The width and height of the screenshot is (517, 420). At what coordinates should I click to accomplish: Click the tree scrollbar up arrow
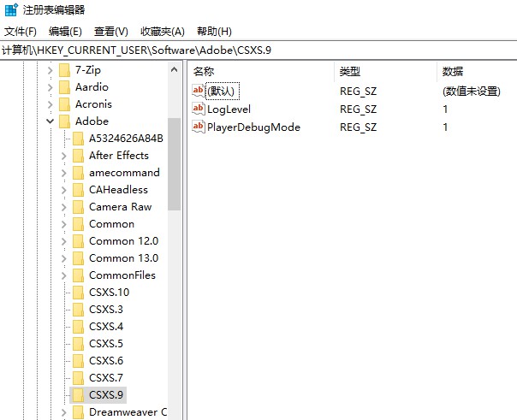click(x=174, y=69)
